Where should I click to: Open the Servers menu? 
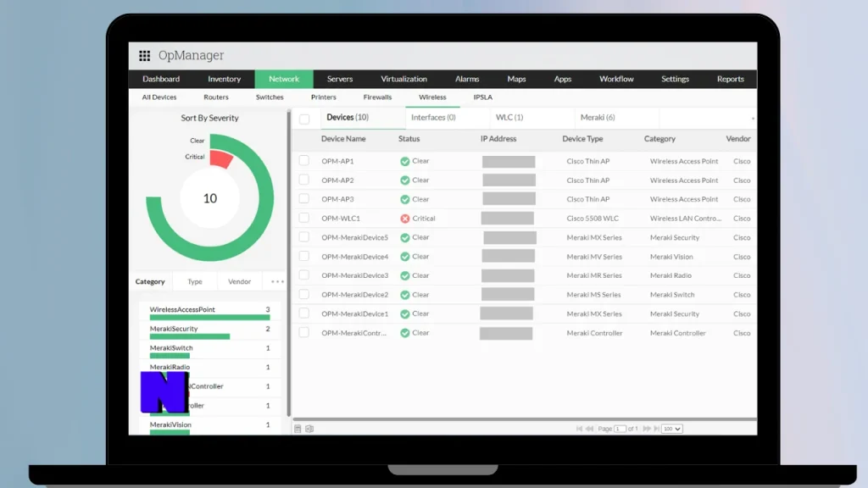pos(340,79)
